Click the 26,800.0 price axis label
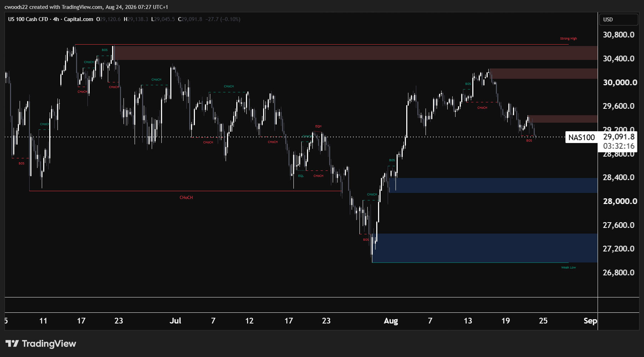 coord(619,273)
